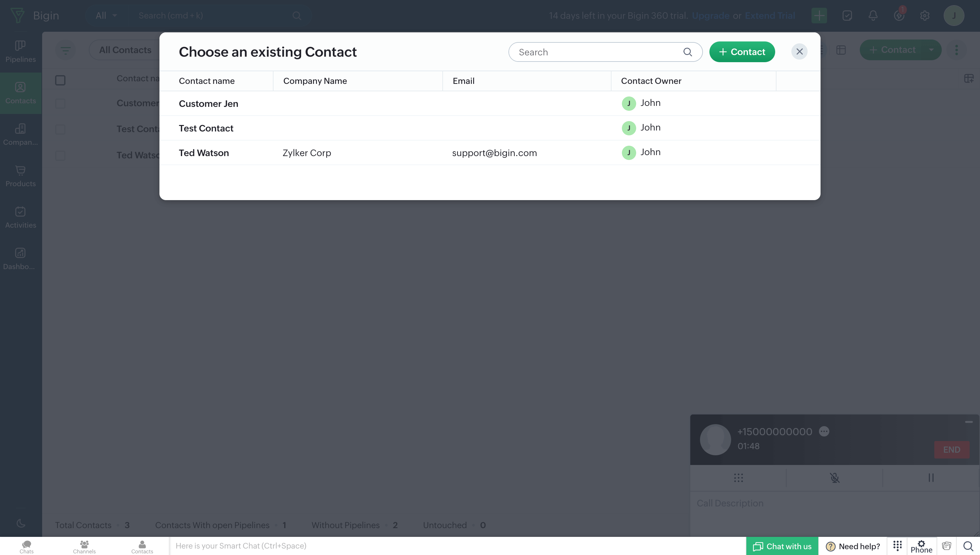
Task: Mute the microphone on the active call
Action: point(835,478)
